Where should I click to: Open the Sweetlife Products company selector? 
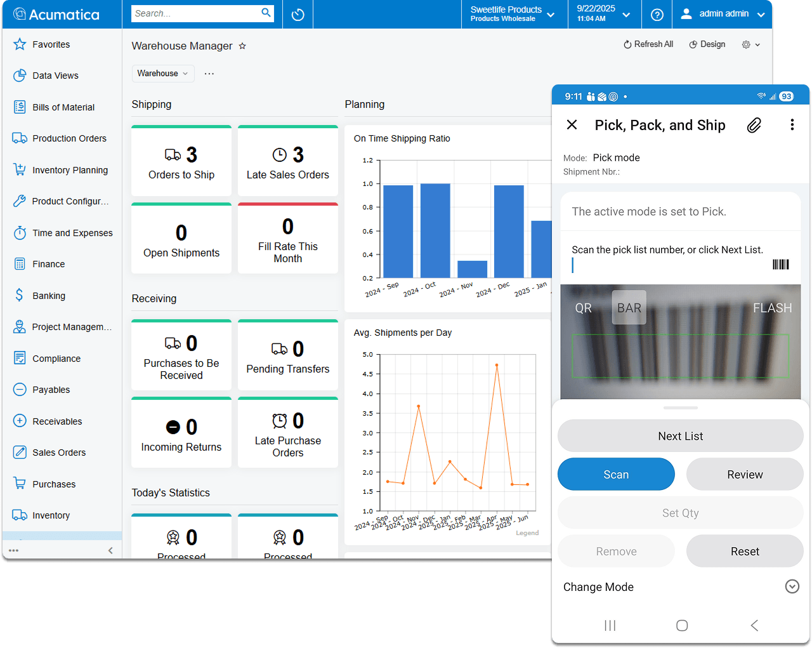click(x=513, y=14)
